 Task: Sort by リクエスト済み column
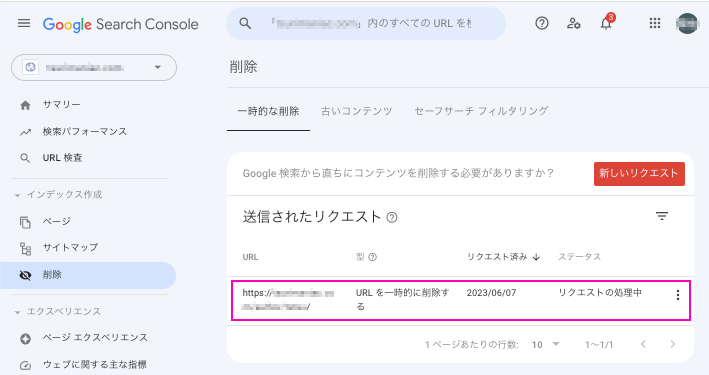tap(503, 257)
